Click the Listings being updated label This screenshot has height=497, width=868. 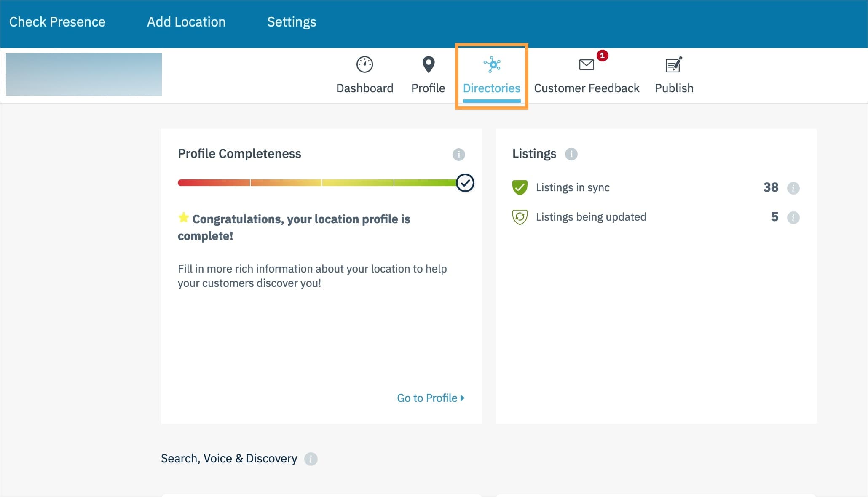(591, 217)
